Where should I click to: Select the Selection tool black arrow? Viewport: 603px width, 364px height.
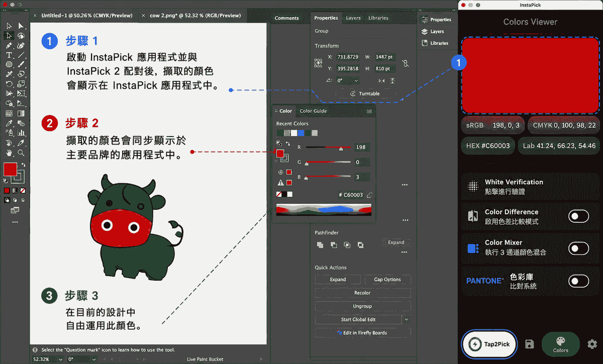point(9,26)
